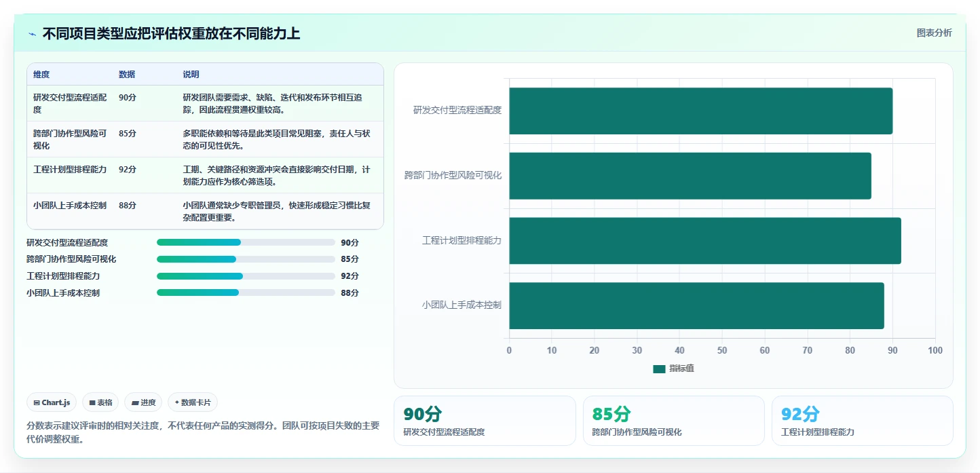Click the 85分 cell in the table
This screenshot has width=980, height=473.
coord(128,134)
